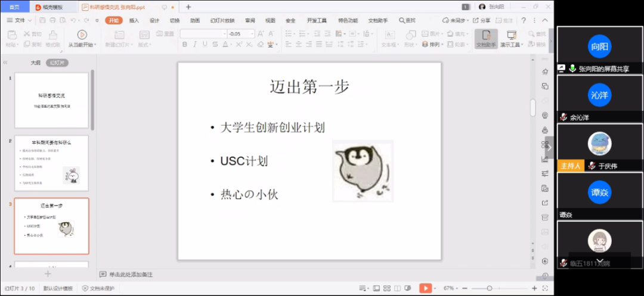Select slide 2 thumbnail 本科期间要做科研么
Viewport: 644px width, 296px height.
(52, 163)
